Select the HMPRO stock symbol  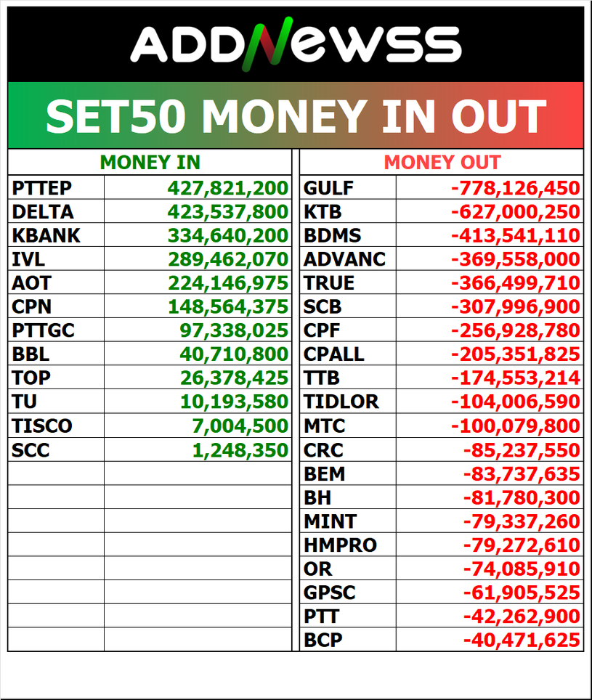click(340, 545)
